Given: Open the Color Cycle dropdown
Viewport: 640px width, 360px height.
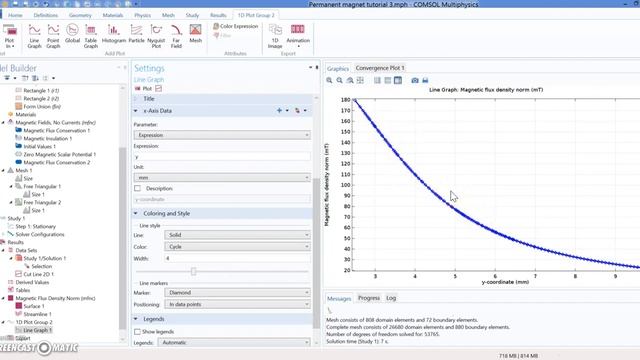Looking at the screenshot, I should point(237,247).
